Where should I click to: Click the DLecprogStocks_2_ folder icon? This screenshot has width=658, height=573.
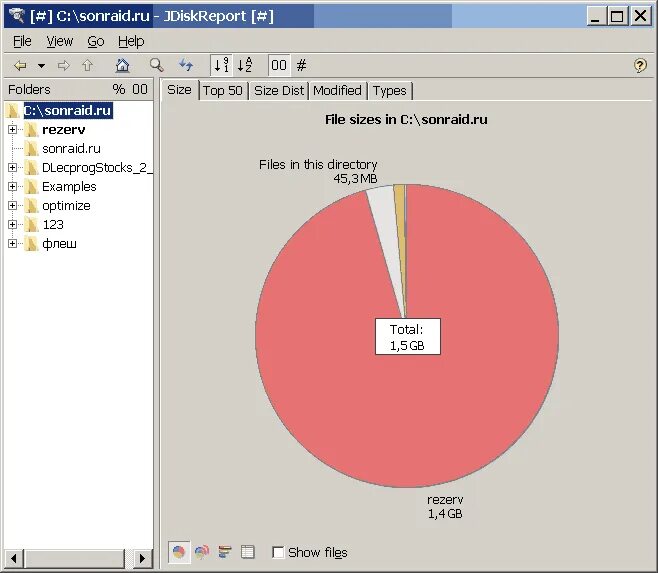click(31, 167)
